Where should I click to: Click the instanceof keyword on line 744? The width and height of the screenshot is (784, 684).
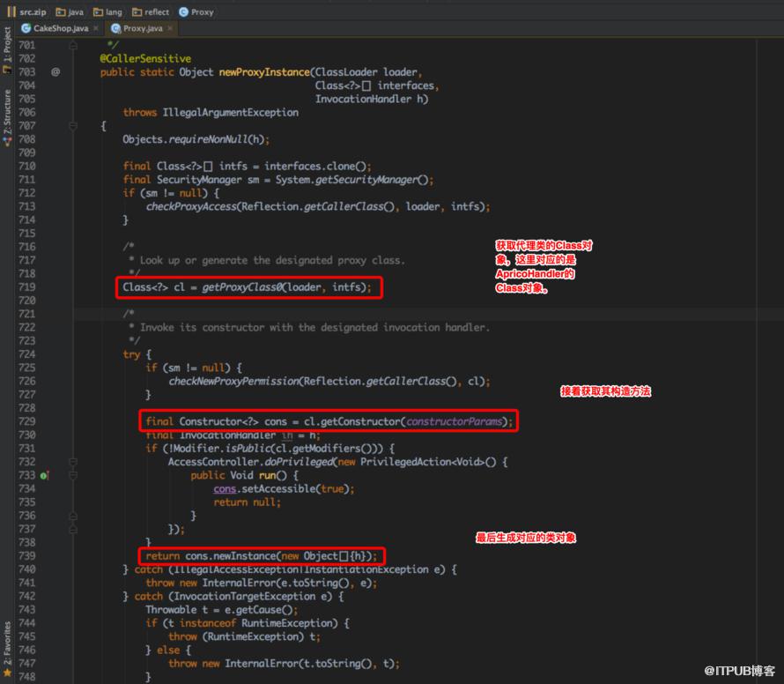click(208, 623)
